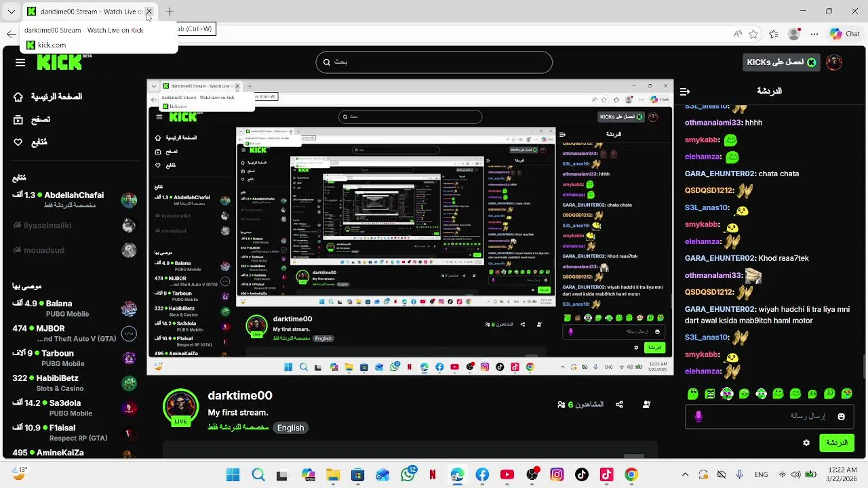The height and width of the screenshot is (488, 868).
Task: Insert the heart-eyes Kick emote
Action: point(846,394)
